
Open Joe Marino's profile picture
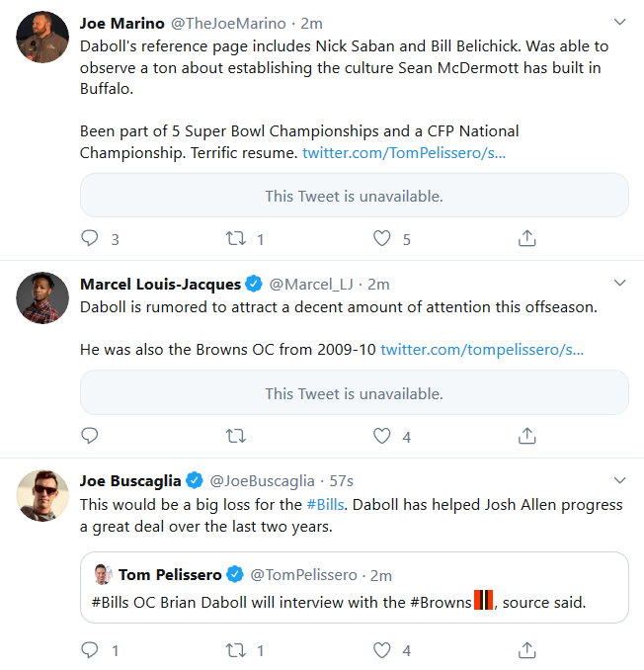point(42,38)
